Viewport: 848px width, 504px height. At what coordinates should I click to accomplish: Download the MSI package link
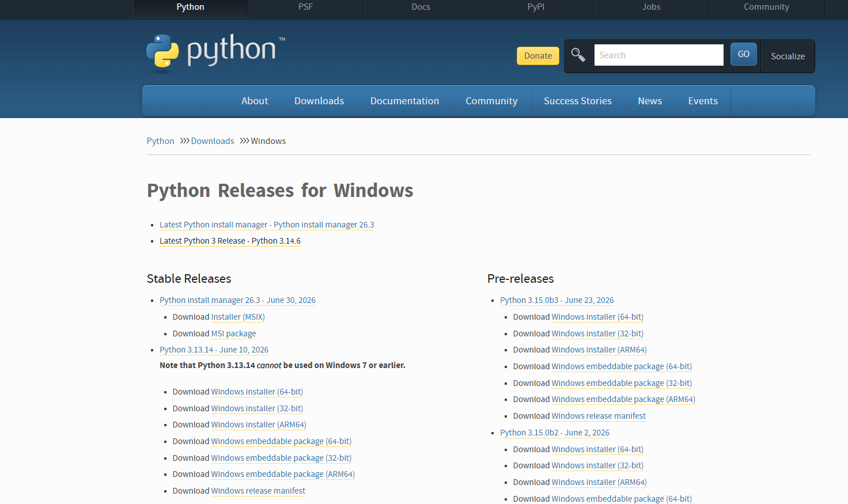coord(234,334)
